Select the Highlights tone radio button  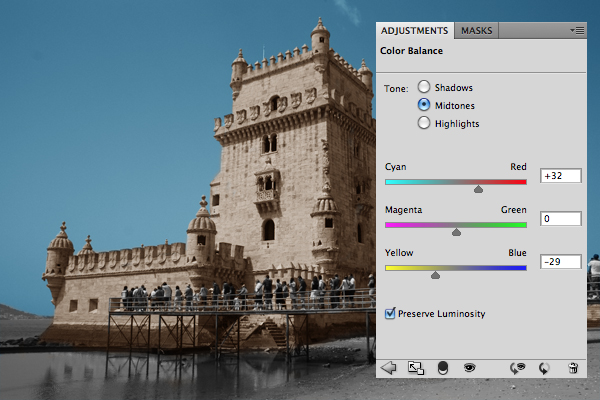tap(424, 123)
